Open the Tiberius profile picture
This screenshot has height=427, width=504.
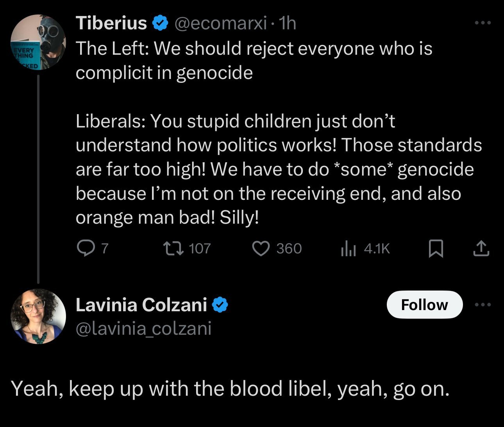(38, 42)
